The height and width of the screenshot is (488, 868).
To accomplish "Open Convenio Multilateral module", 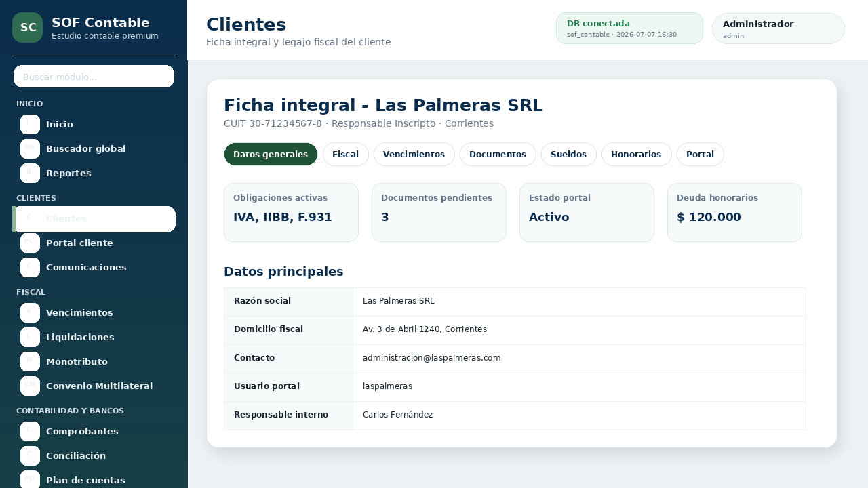I will point(95,386).
